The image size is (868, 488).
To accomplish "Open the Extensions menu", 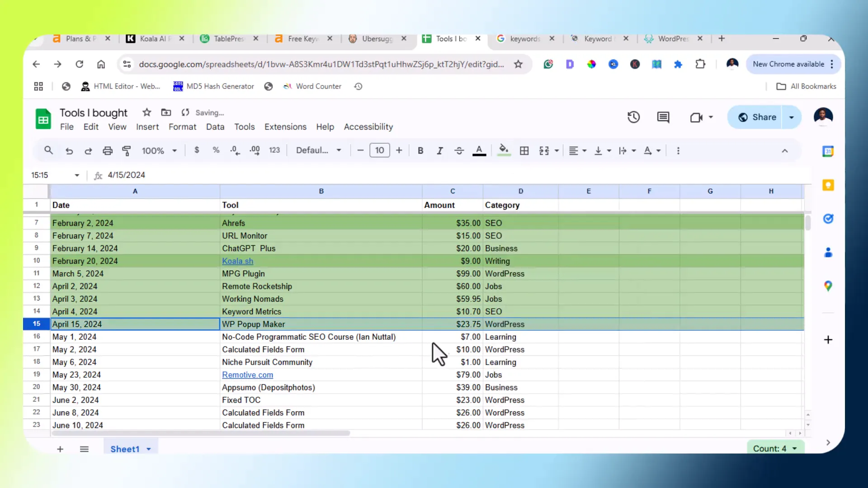I will coord(285,127).
